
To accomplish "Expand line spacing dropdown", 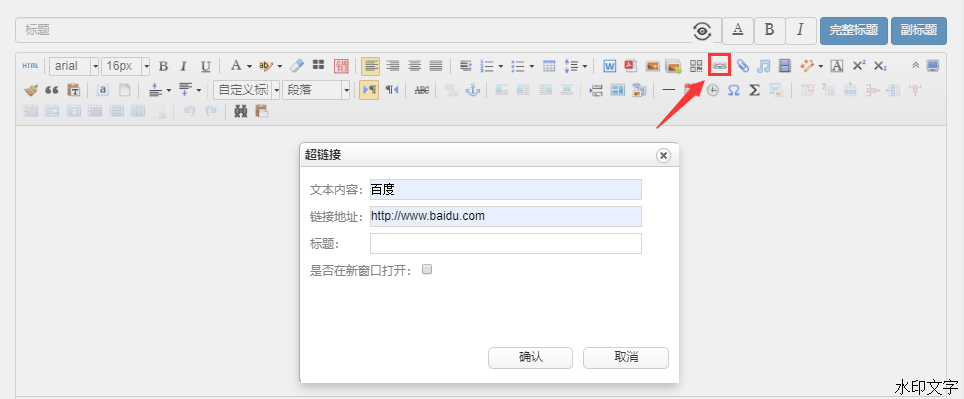I will (585, 66).
